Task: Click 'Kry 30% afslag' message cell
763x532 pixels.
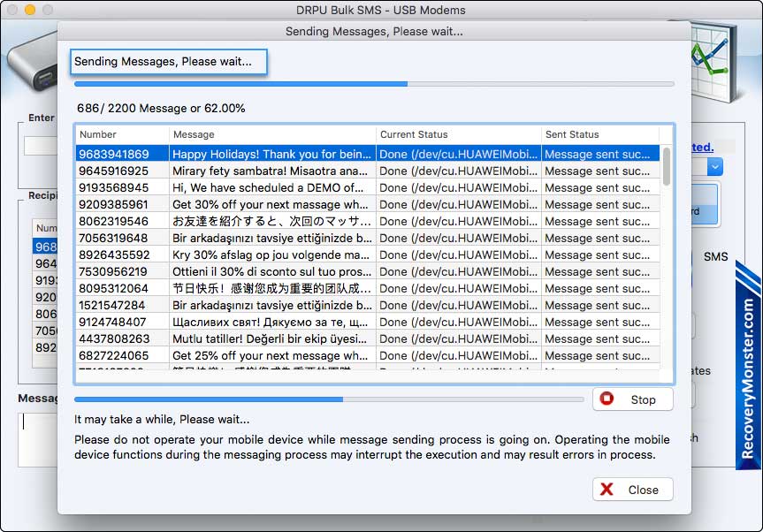Action: coord(272,255)
